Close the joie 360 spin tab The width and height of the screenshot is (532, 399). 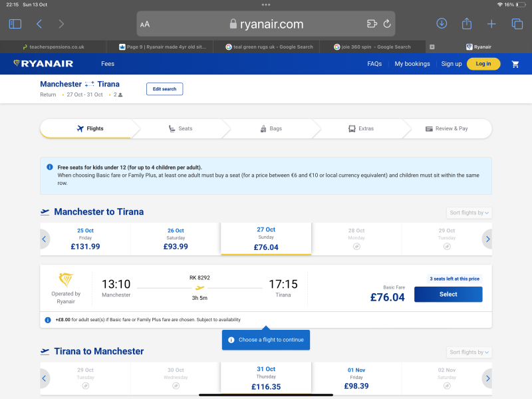point(432,47)
